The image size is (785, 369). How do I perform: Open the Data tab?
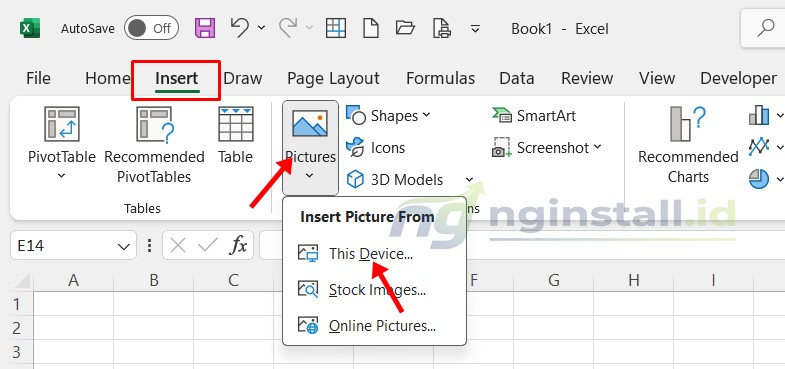517,78
